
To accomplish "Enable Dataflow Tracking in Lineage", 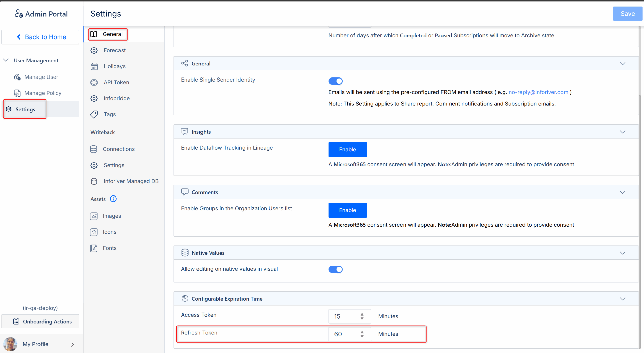I will tap(347, 150).
